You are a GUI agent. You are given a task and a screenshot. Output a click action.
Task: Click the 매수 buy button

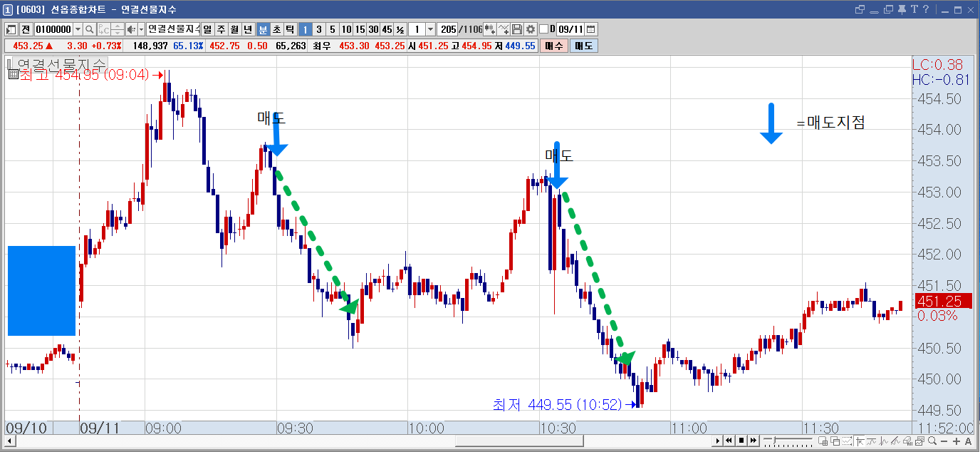pyautogui.click(x=553, y=46)
